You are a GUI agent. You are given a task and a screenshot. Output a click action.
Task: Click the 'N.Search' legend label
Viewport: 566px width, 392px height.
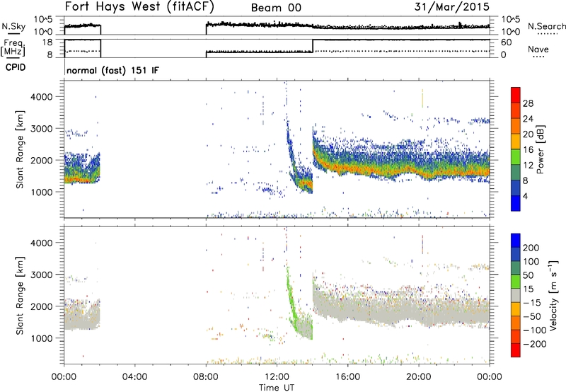click(x=547, y=26)
